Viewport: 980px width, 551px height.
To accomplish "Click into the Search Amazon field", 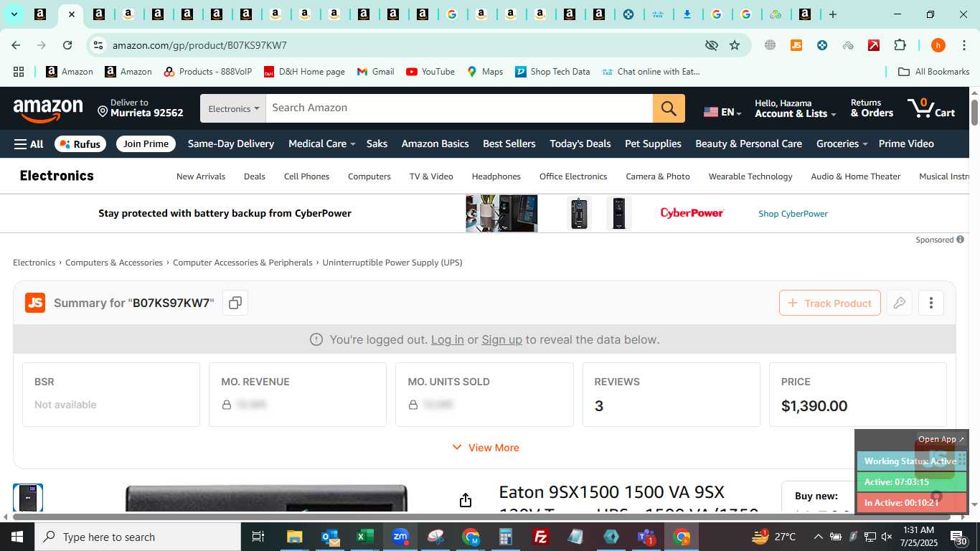I will (x=459, y=108).
